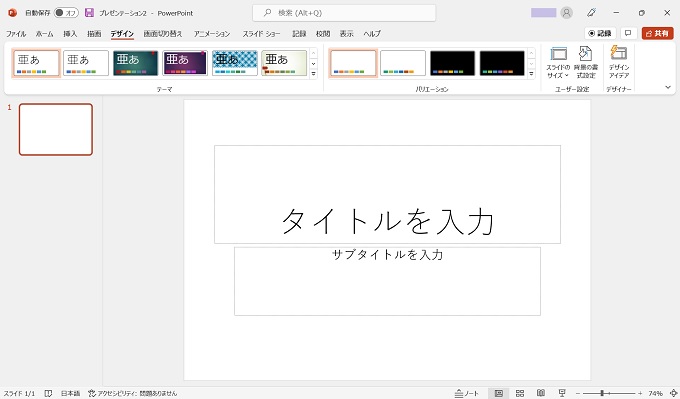
Task: Toggle the ノート notes pane
Action: coord(467,393)
